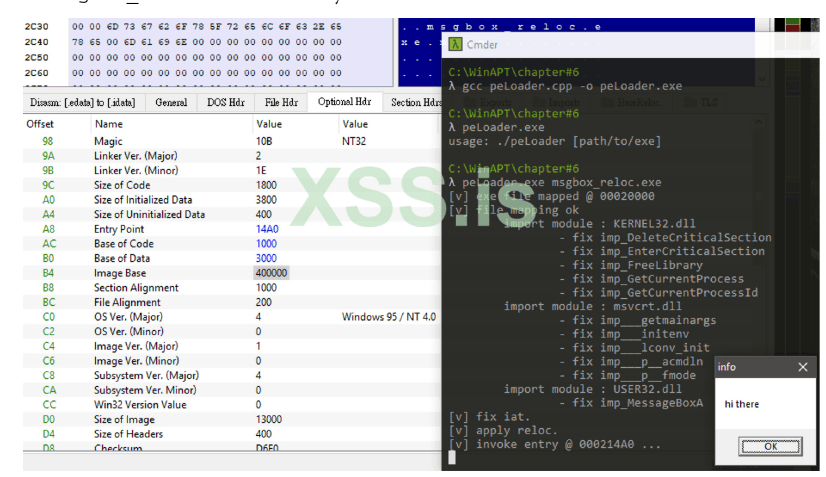Select the Subsystem Ver. Minor) row
The width and height of the screenshot is (826, 477).
click(x=230, y=390)
